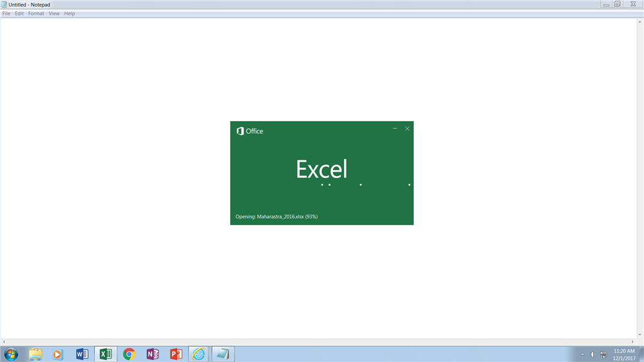Viewport: 644px width, 362px height.
Task: Minimize the Excel splash screen
Action: pyautogui.click(x=395, y=128)
